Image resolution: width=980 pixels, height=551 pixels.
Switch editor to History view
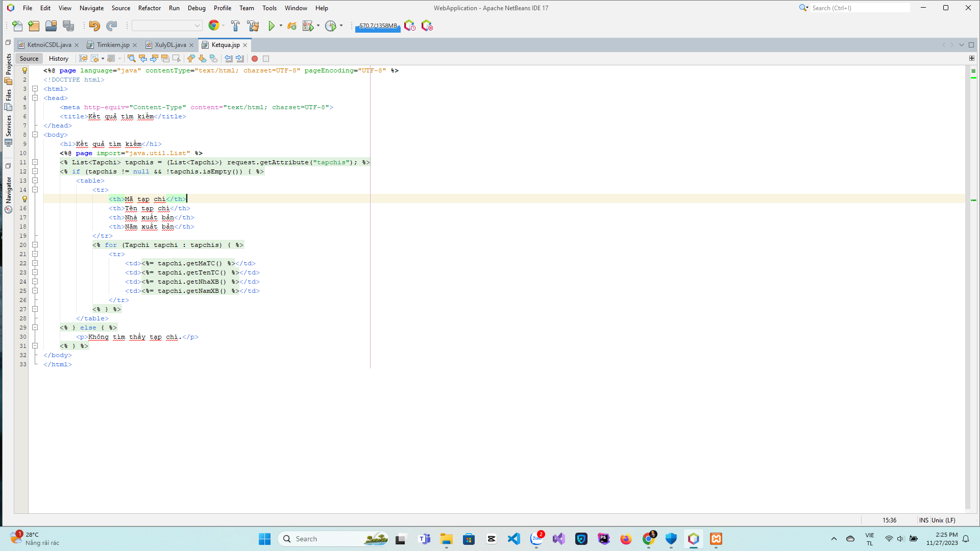(x=58, y=59)
